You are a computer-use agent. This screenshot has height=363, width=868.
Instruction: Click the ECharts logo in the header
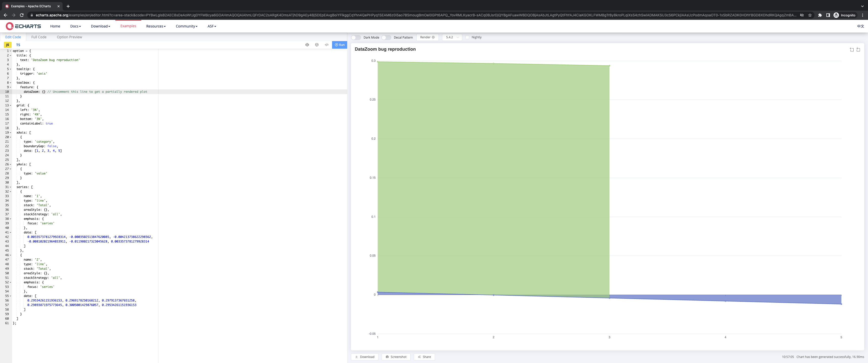[x=23, y=26]
